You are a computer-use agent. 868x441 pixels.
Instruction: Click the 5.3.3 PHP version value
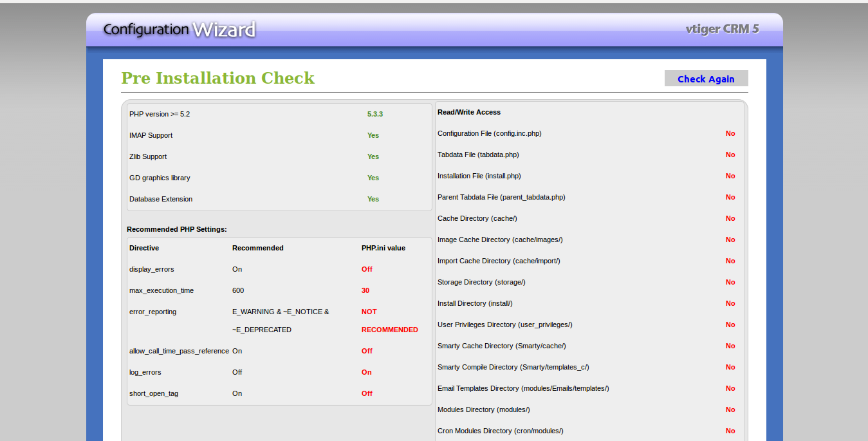pos(375,114)
